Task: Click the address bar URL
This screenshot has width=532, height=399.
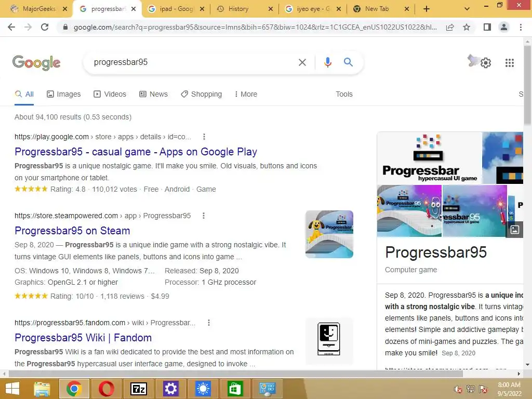Action: (x=255, y=27)
